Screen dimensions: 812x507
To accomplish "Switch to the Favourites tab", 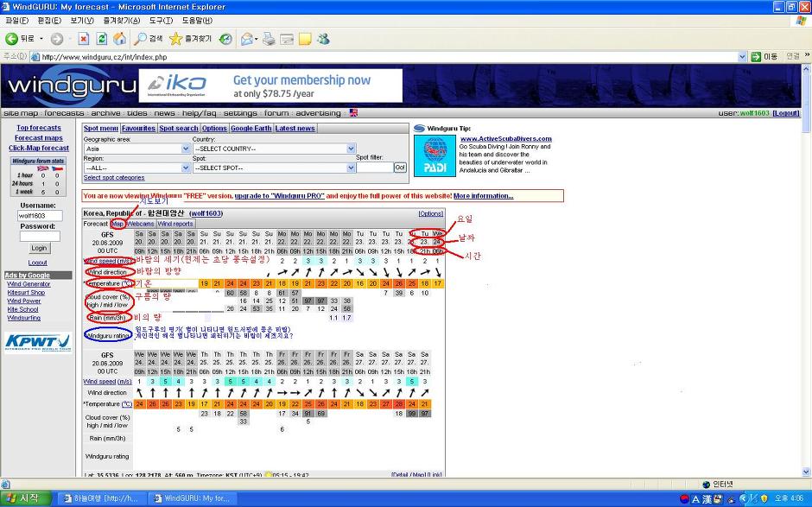I will point(139,129).
